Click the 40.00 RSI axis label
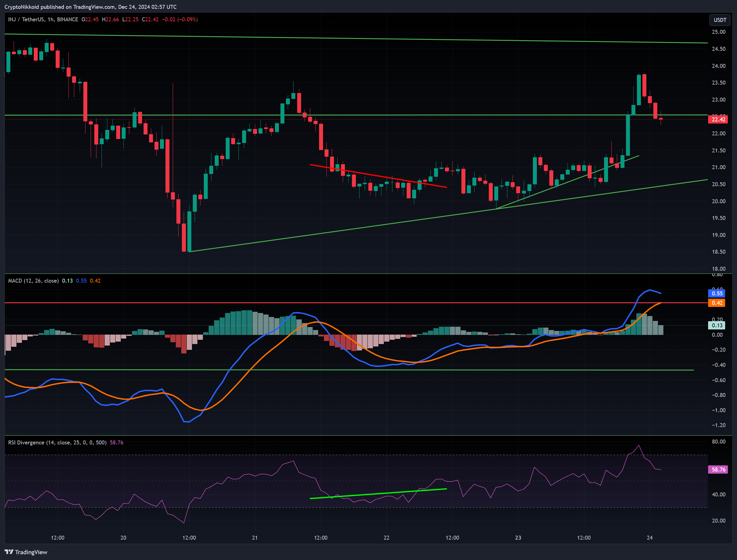The height and width of the screenshot is (560, 737). tap(719, 494)
